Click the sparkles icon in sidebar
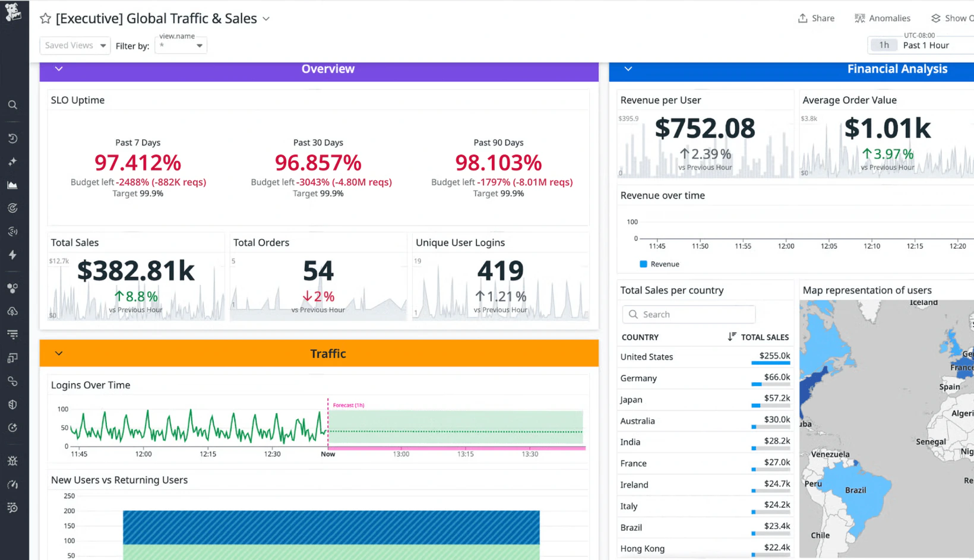The image size is (974, 560). pos(12,162)
